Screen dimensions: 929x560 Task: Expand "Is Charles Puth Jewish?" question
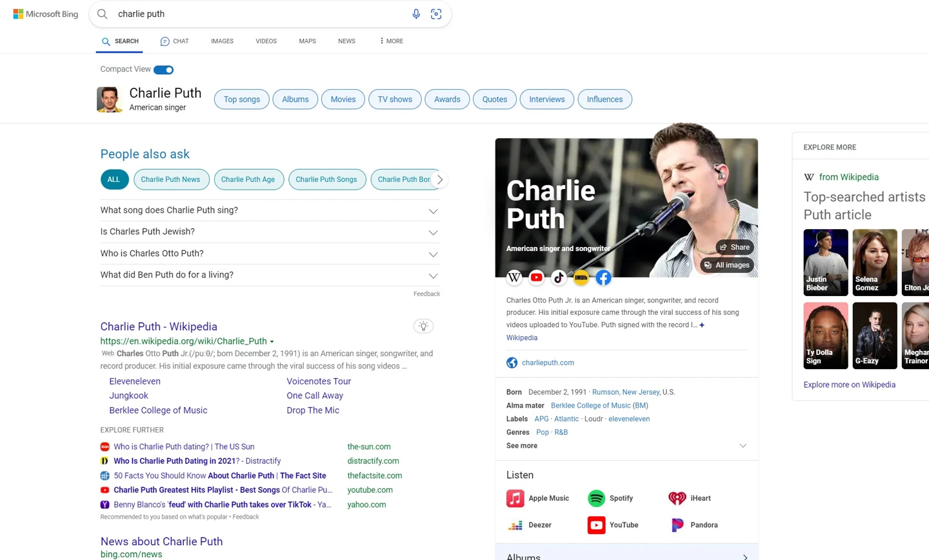[x=270, y=232]
